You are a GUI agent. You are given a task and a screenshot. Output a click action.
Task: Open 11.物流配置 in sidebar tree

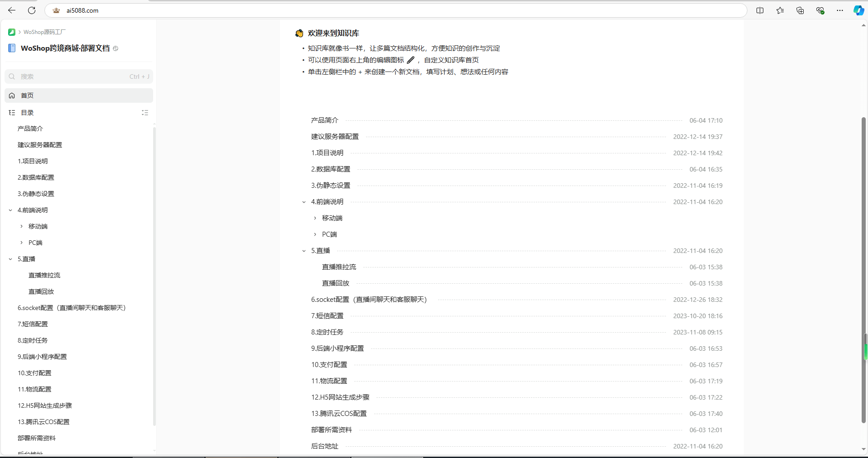click(x=34, y=389)
